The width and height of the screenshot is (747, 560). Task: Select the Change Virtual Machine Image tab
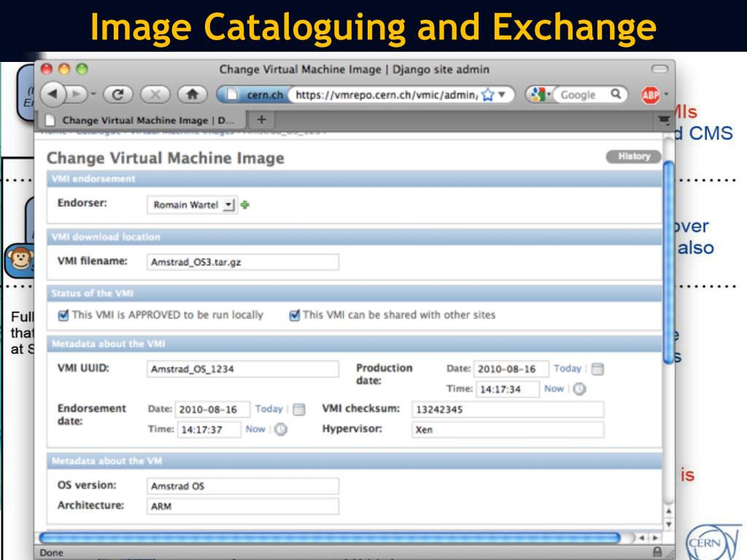click(x=142, y=120)
